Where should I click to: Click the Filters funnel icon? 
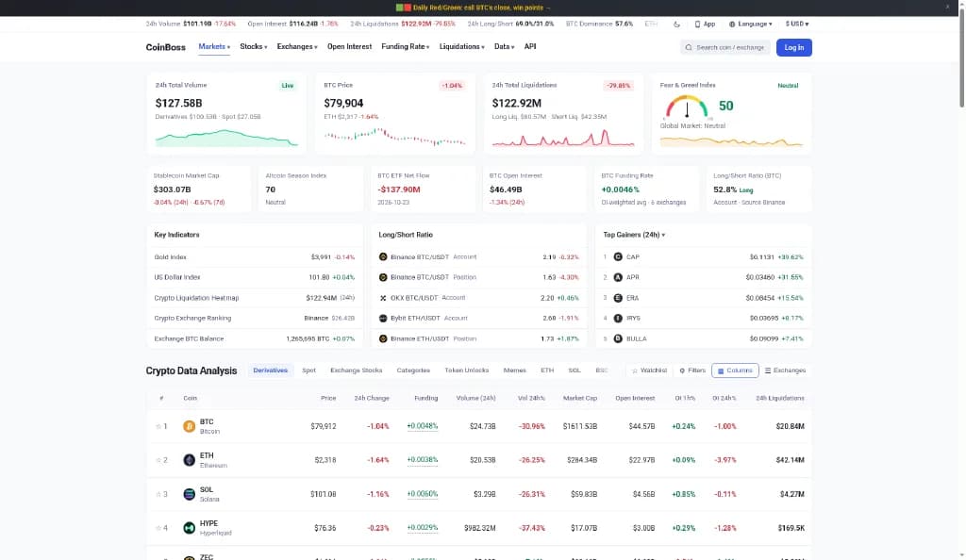[682, 371]
